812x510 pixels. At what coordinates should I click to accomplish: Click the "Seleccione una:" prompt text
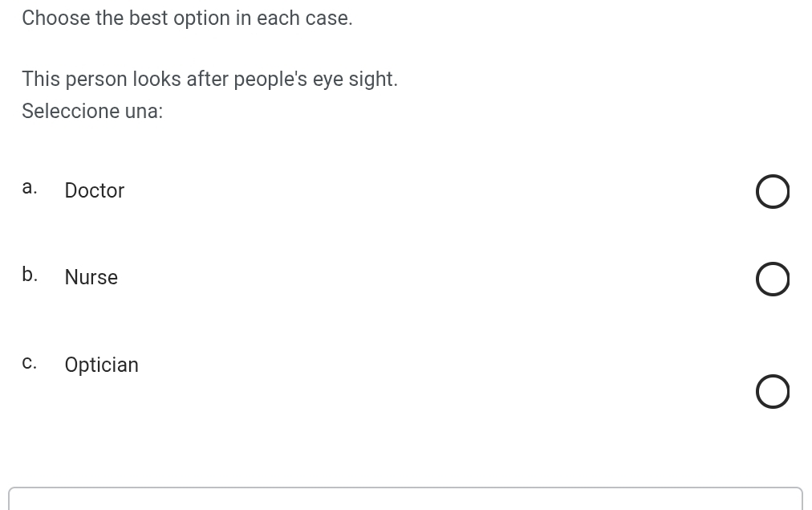click(x=92, y=112)
